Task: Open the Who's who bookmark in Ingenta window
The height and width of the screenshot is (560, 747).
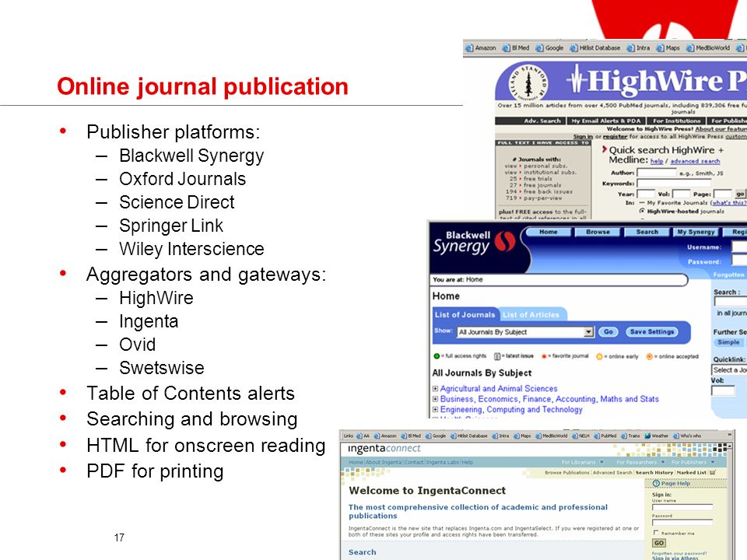Action: click(x=687, y=436)
